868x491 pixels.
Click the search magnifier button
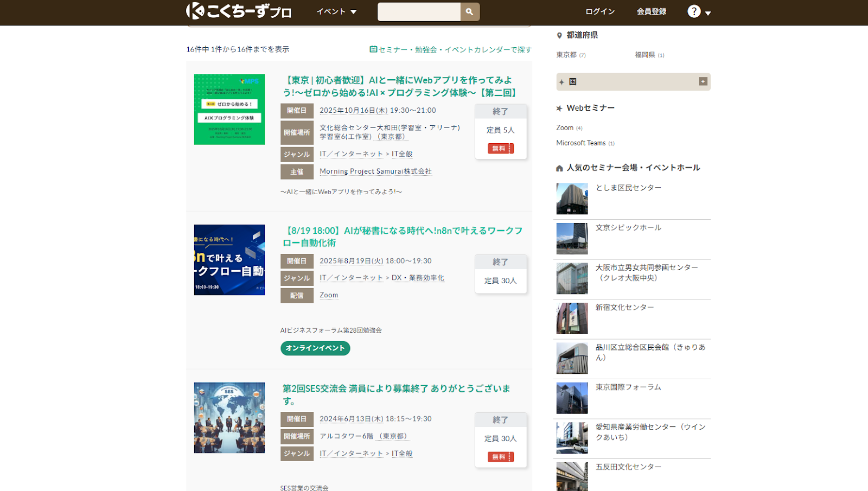click(x=470, y=11)
